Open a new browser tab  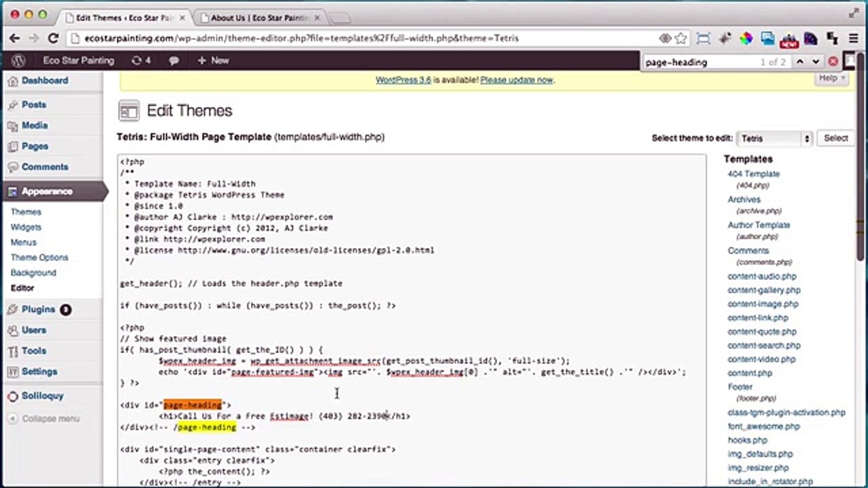(x=340, y=18)
